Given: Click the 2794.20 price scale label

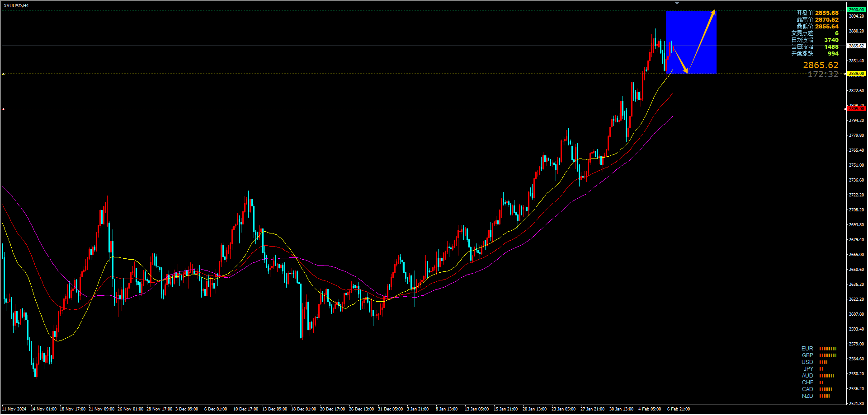Looking at the screenshot, I should (x=857, y=121).
